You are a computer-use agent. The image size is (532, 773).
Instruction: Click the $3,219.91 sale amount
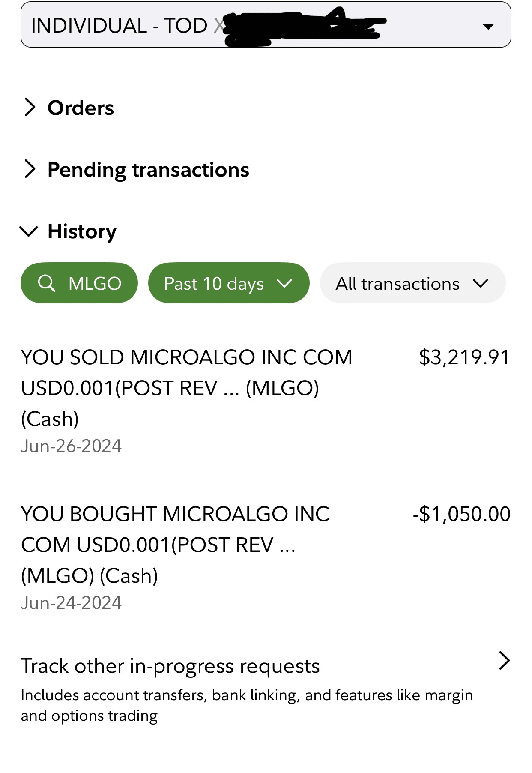[464, 357]
